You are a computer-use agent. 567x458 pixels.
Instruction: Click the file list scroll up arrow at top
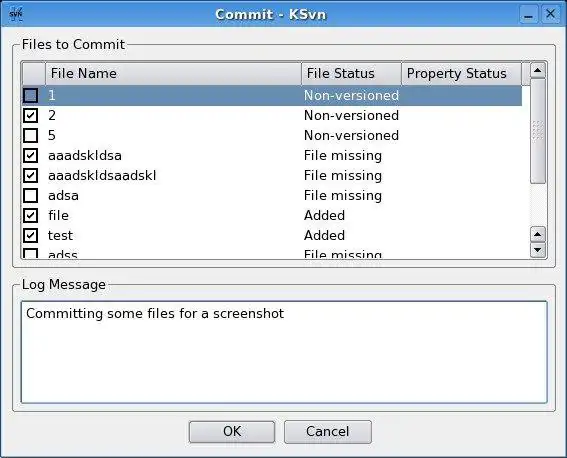538,70
